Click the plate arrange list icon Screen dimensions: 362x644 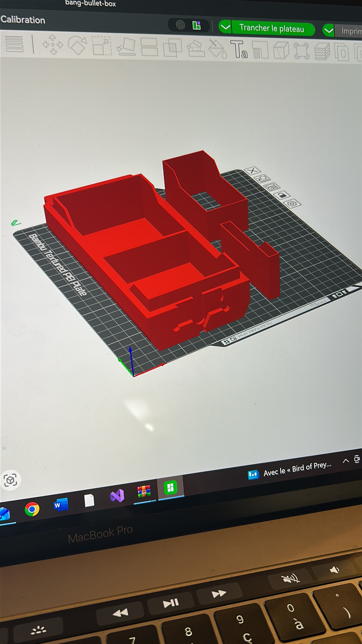point(272,187)
